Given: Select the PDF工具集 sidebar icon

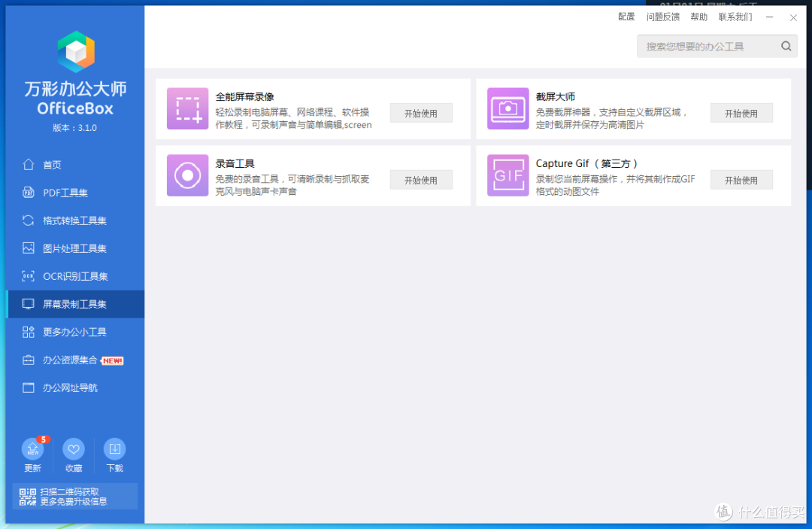Looking at the screenshot, I should (27, 193).
